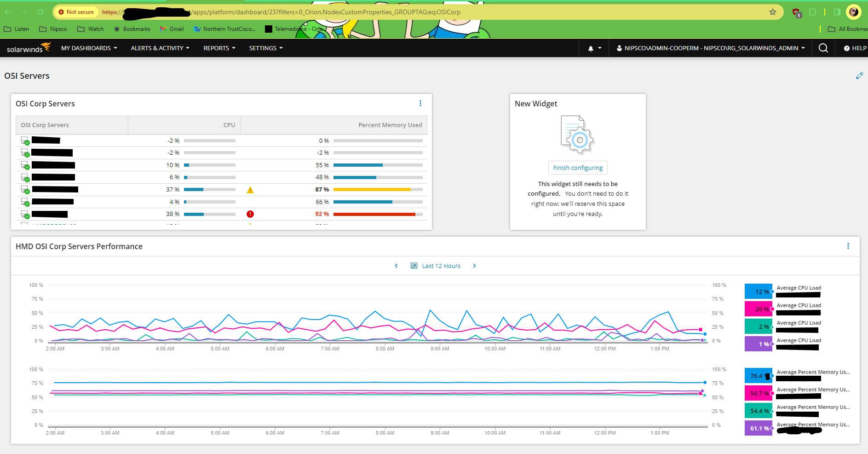
Task: Click node status icon in the 4 % CPU row
Action: pyautogui.click(x=25, y=202)
